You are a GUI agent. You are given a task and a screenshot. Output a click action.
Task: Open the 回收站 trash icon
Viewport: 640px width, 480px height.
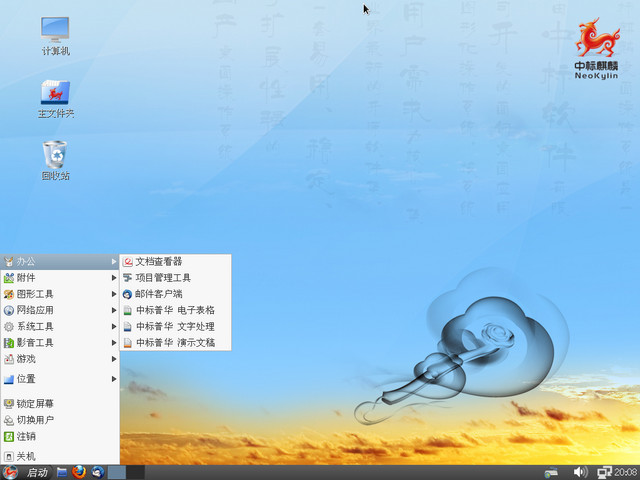tap(55, 157)
